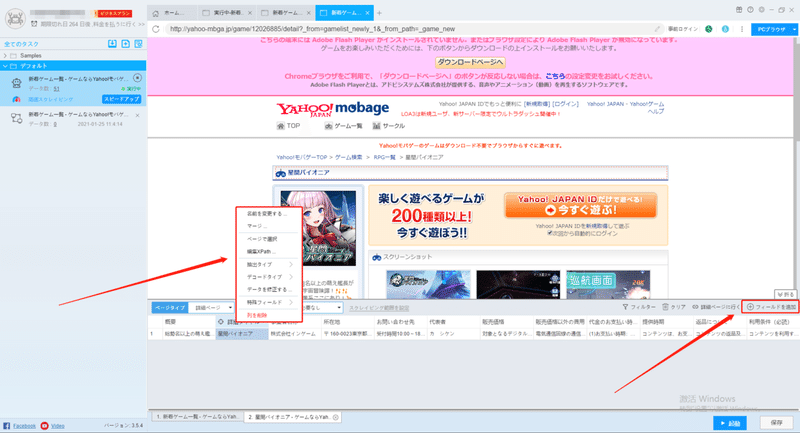Select データを修正する in context menu
Screen dimensions: 800x433
pyautogui.click(x=269, y=289)
